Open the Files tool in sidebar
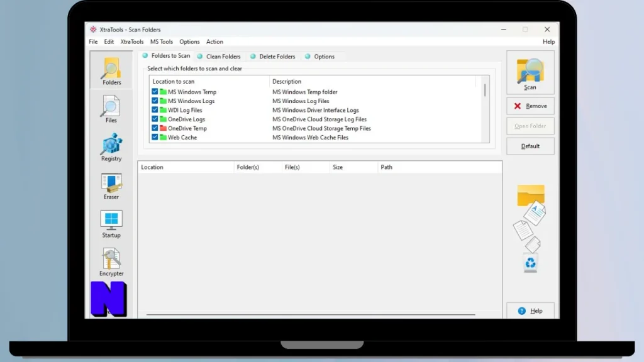Image resolution: width=644 pixels, height=362 pixels. pos(111,109)
